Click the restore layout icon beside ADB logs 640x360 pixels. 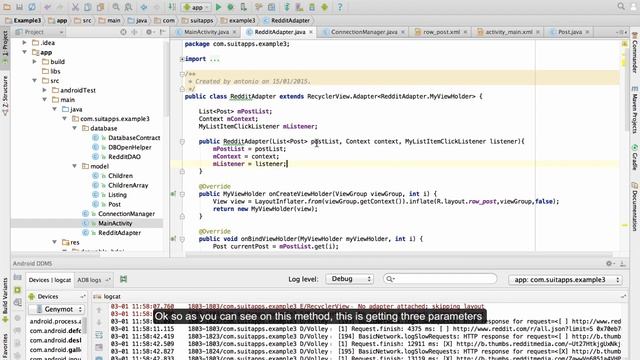point(123,279)
